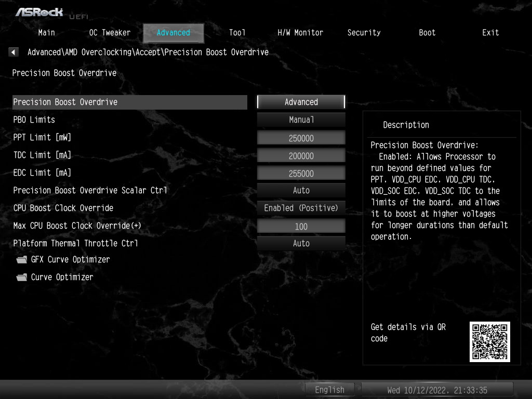Go back using the left arrow icon
This screenshot has width=532, height=399.
(x=13, y=52)
